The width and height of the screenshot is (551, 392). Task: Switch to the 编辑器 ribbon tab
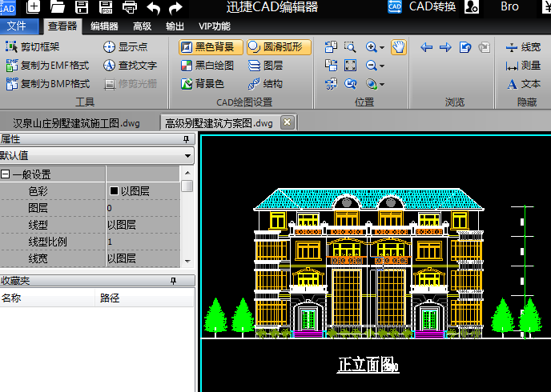[x=104, y=26]
